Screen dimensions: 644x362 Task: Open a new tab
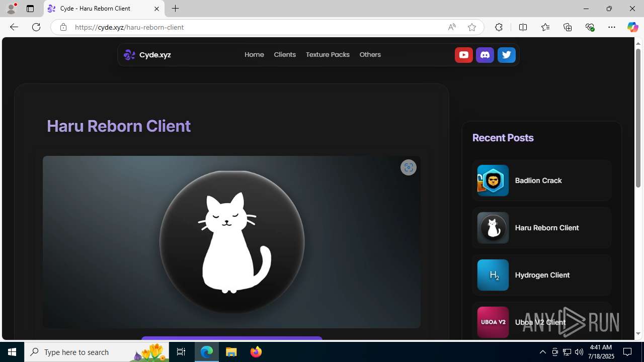click(x=175, y=9)
